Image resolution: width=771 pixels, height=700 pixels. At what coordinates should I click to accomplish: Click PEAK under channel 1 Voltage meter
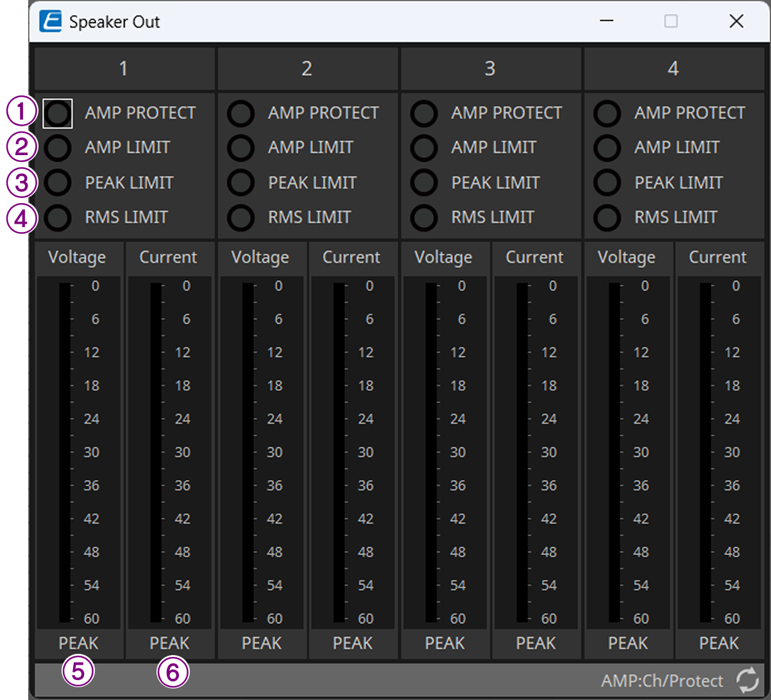point(79,643)
